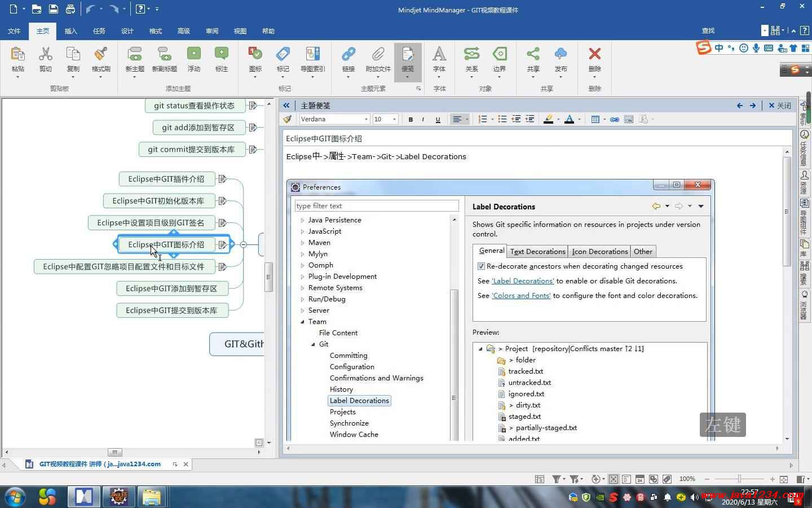
Task: Switch to the 设计 ribbon tab
Action: (127, 31)
